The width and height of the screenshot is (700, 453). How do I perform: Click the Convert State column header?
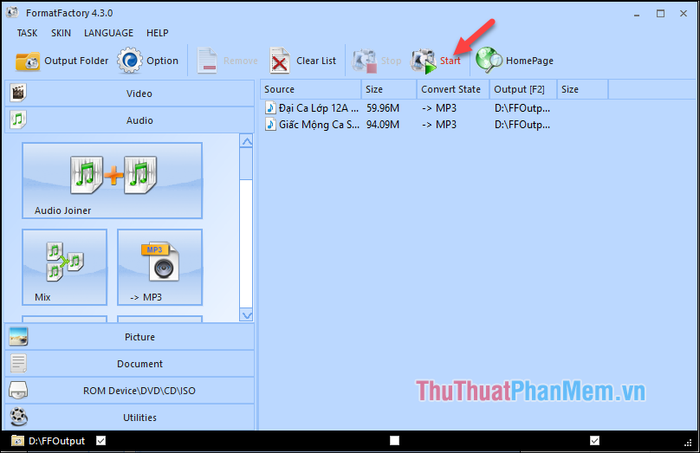(453, 89)
